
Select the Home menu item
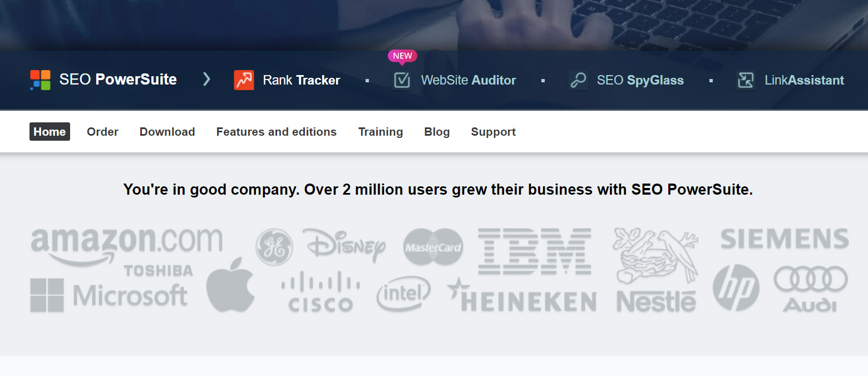pyautogui.click(x=50, y=132)
